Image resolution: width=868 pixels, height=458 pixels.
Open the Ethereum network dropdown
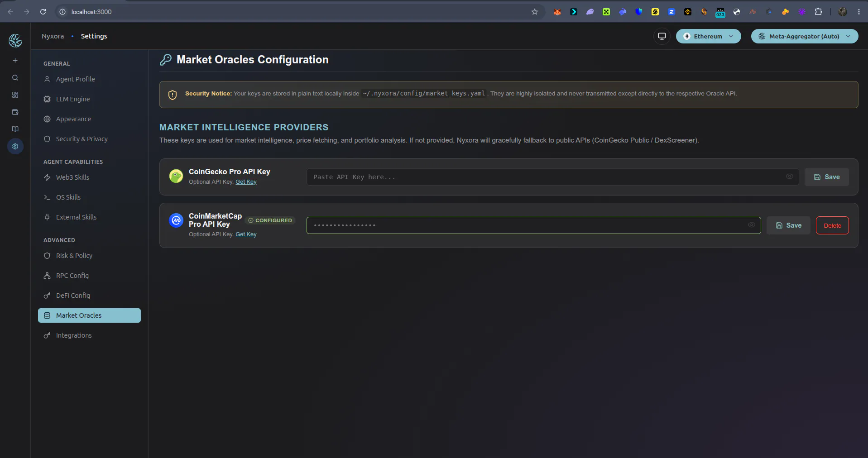click(709, 36)
